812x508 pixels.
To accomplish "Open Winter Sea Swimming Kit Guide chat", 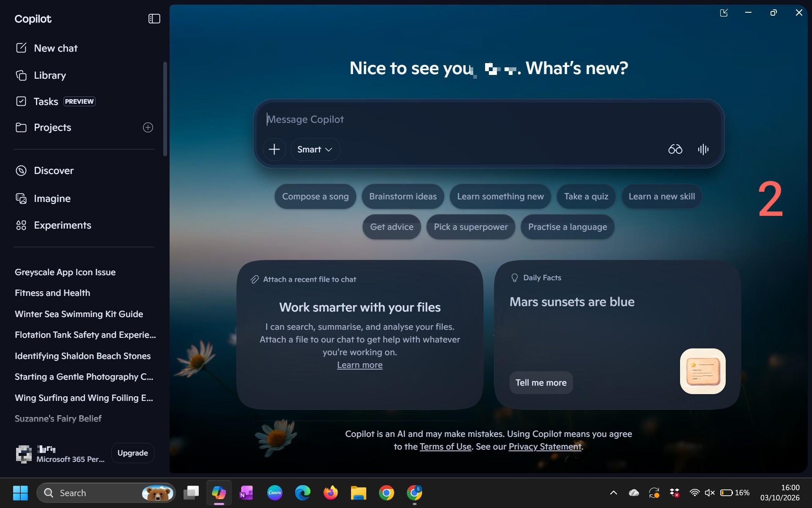I will click(x=79, y=314).
